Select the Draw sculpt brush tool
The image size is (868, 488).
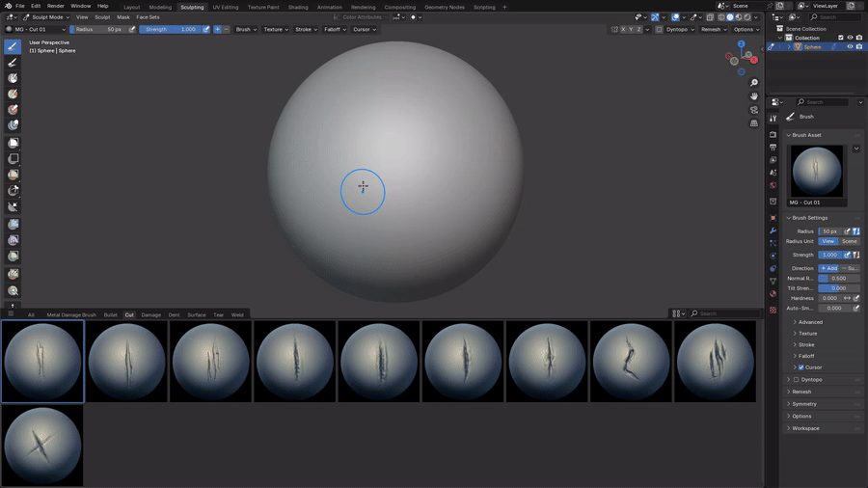pyautogui.click(x=13, y=46)
